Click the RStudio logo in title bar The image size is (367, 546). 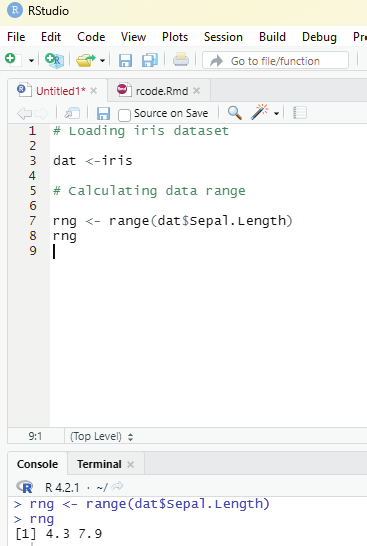click(x=15, y=10)
